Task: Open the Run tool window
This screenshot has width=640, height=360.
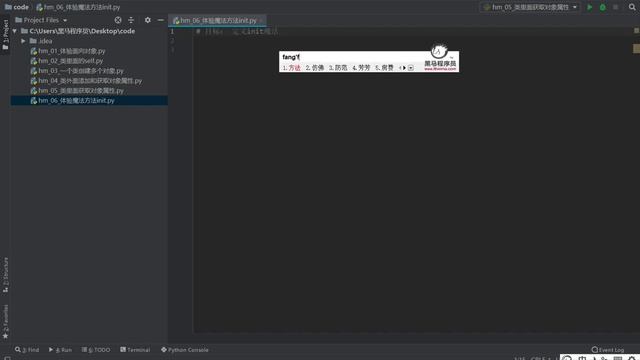Action: (x=60, y=350)
